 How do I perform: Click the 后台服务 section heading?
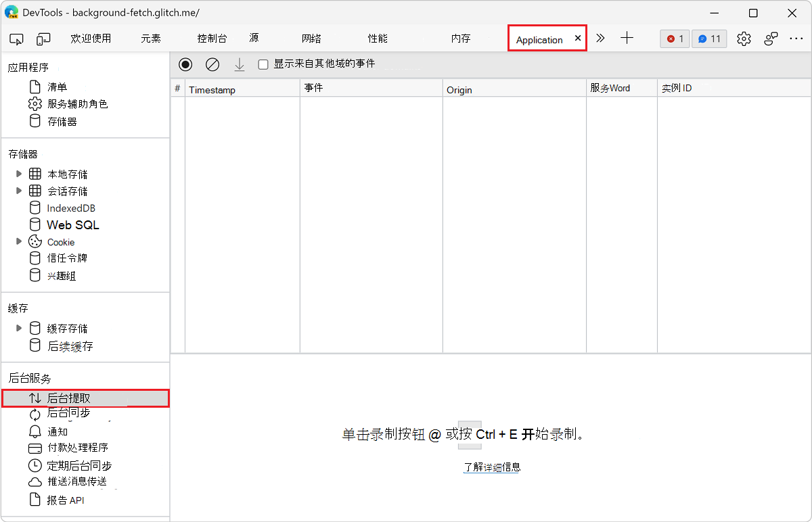click(x=29, y=378)
